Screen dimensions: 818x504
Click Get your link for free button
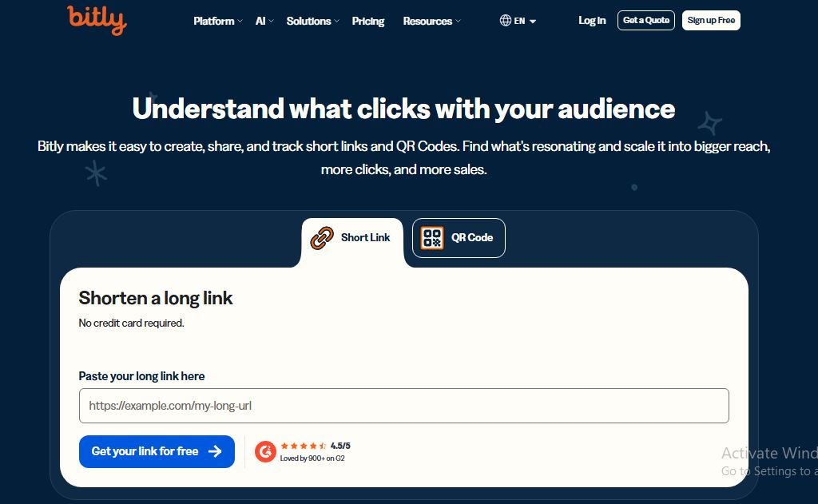(157, 451)
